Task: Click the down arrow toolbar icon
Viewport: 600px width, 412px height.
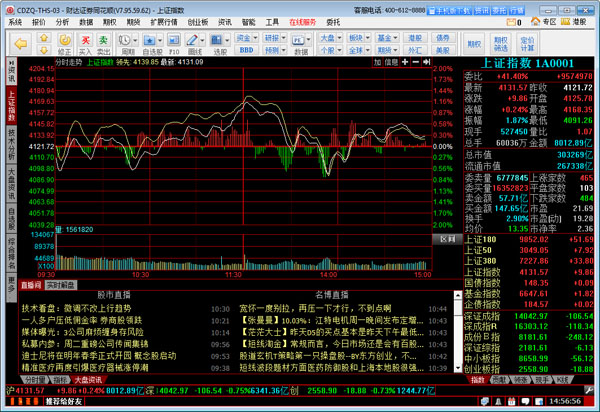Action: (44, 50)
